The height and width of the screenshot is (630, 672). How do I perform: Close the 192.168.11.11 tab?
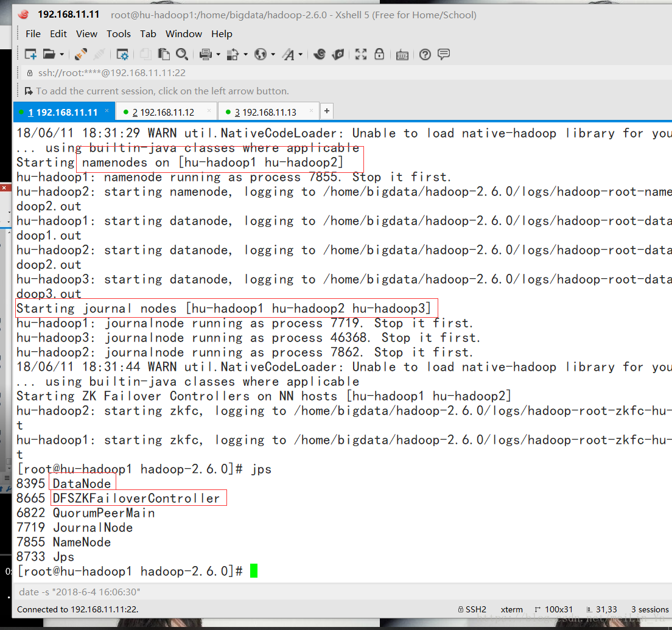click(x=107, y=111)
